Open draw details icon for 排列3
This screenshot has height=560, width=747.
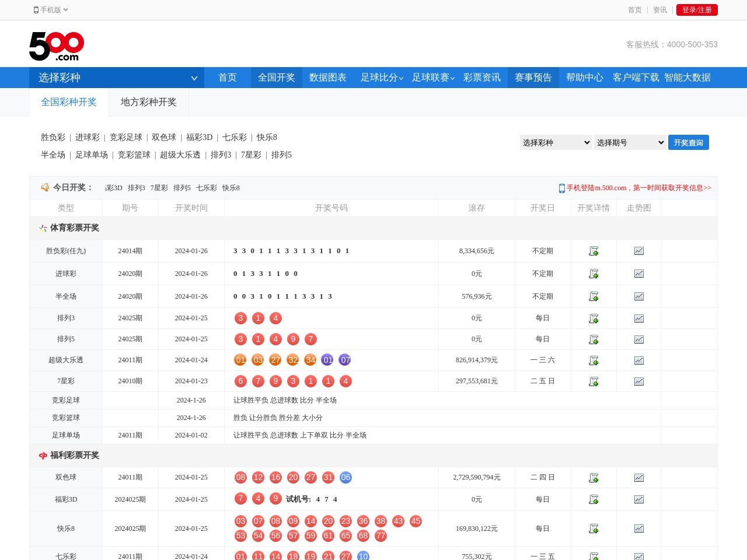tap(594, 318)
